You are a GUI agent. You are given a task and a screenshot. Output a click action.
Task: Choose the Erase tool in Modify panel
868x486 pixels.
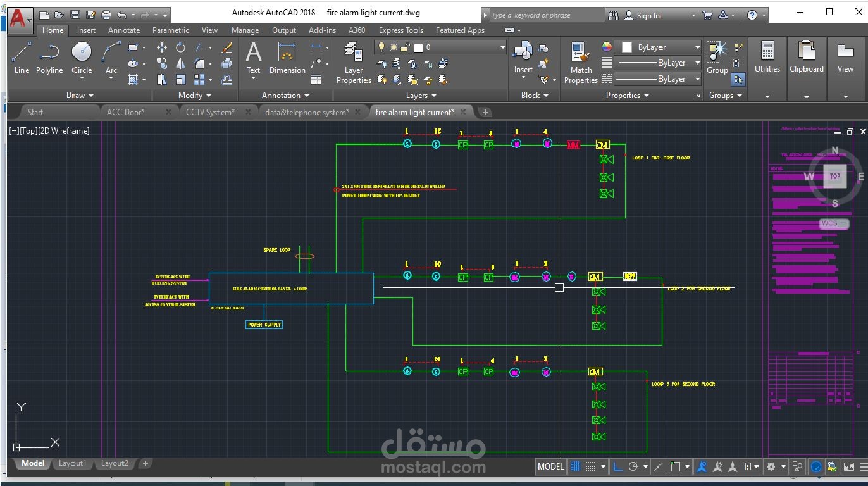click(x=227, y=47)
